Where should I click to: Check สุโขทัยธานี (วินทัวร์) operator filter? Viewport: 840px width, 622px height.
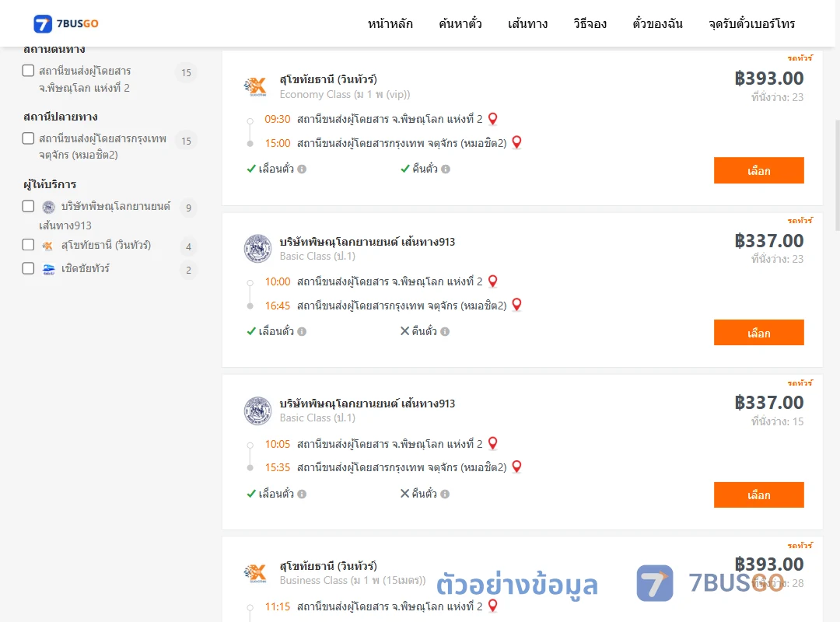[x=29, y=245]
